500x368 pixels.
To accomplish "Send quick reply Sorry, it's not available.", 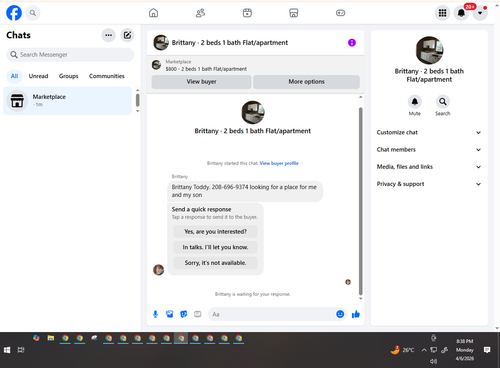I will pyautogui.click(x=215, y=263).
